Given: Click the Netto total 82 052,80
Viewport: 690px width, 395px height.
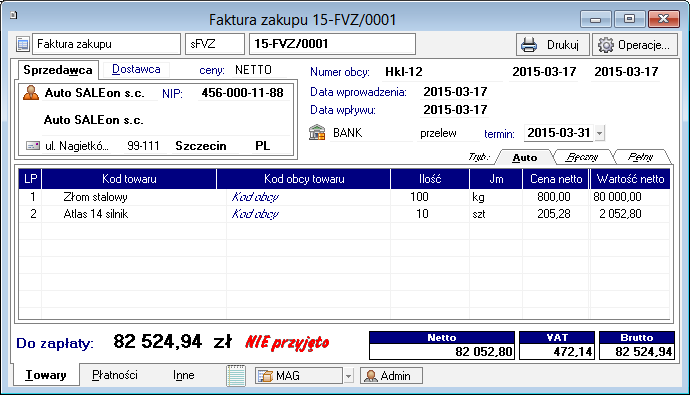Looking at the screenshot, I should point(442,352).
